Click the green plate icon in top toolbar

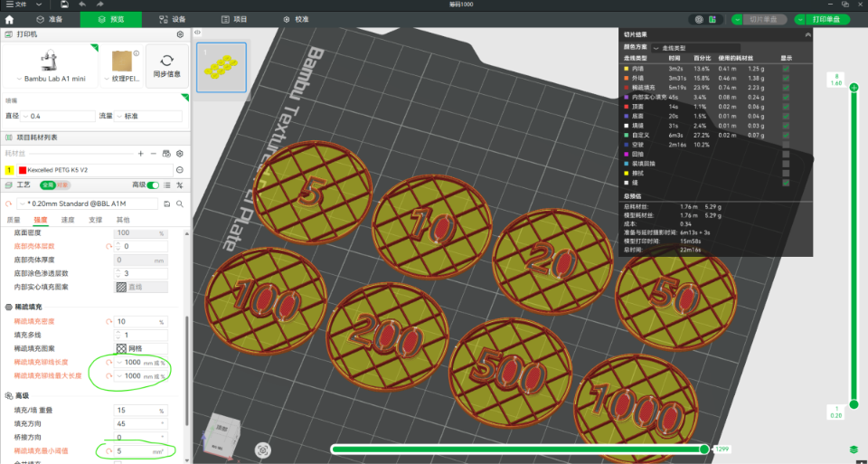click(x=712, y=19)
